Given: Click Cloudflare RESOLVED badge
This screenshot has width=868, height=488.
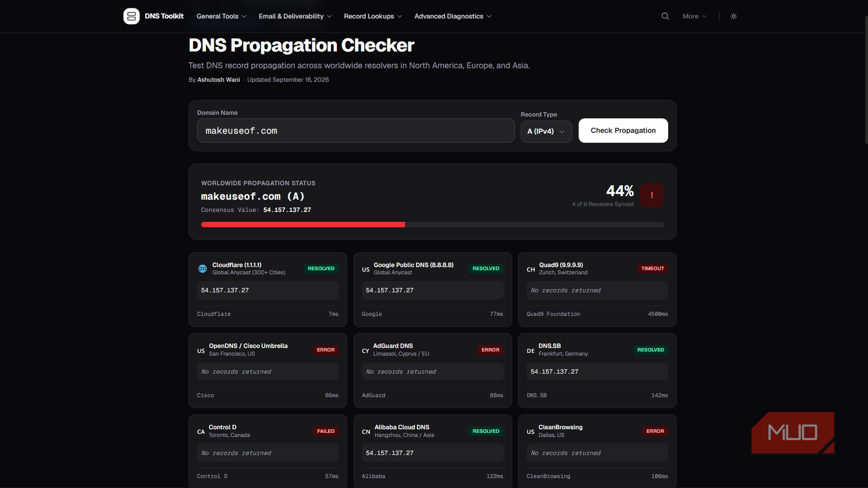Looking at the screenshot, I should point(321,269).
